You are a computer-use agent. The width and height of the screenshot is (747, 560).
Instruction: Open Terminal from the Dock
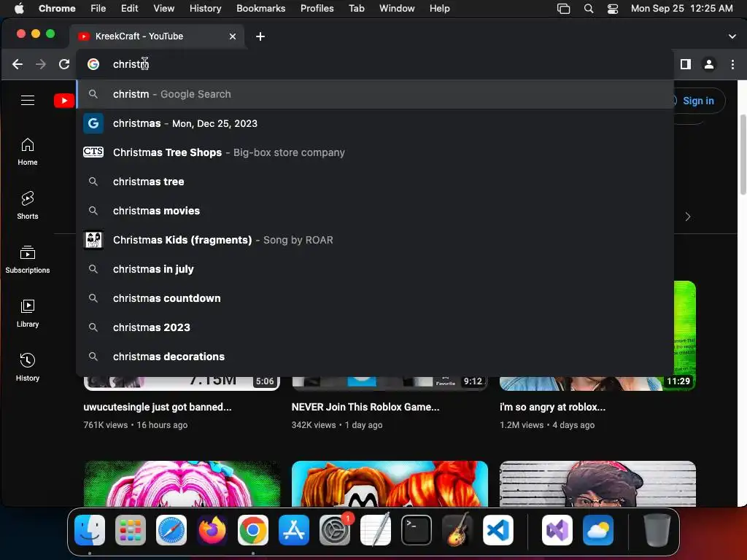point(417,530)
